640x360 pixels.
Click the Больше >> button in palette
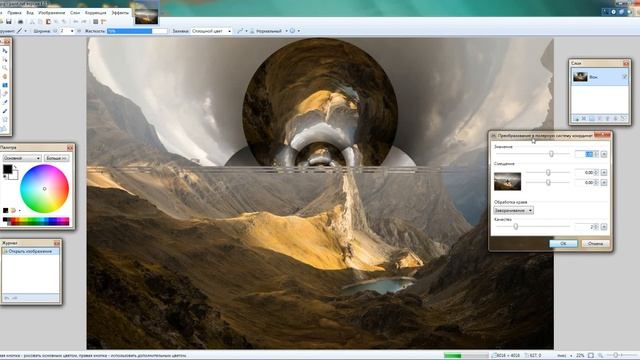tap(56, 158)
